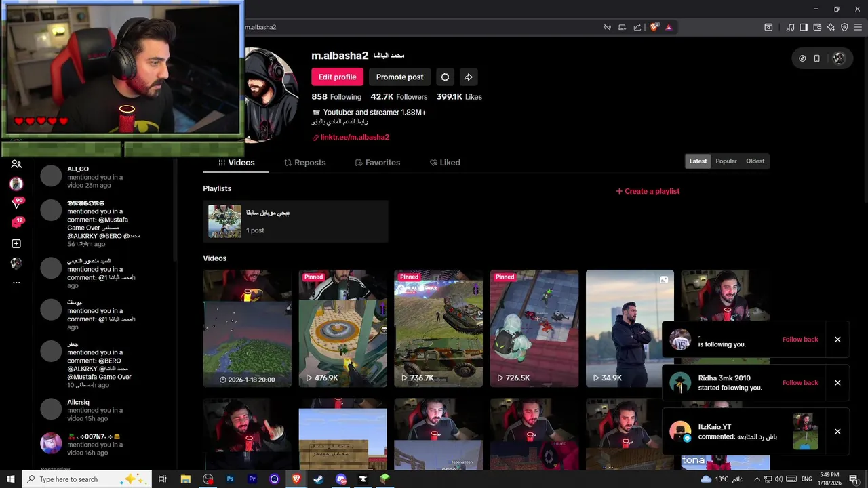Screen dimensions: 868x488
Task: Open the pinned video with 726.5K views
Action: click(534, 329)
